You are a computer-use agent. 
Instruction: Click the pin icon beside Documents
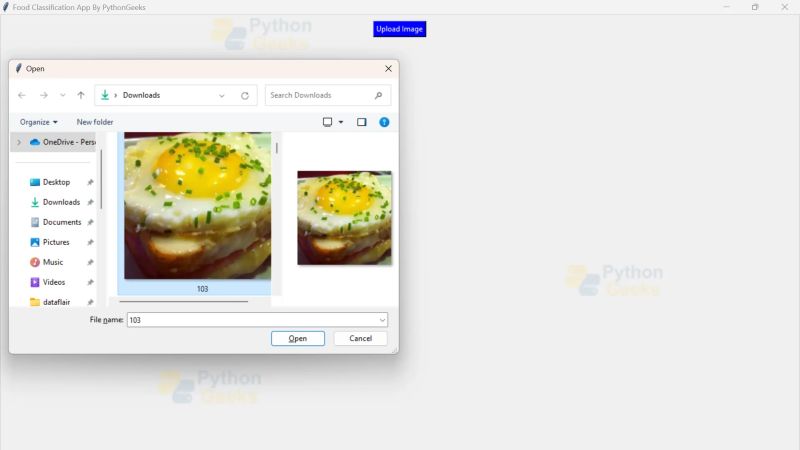pos(90,222)
